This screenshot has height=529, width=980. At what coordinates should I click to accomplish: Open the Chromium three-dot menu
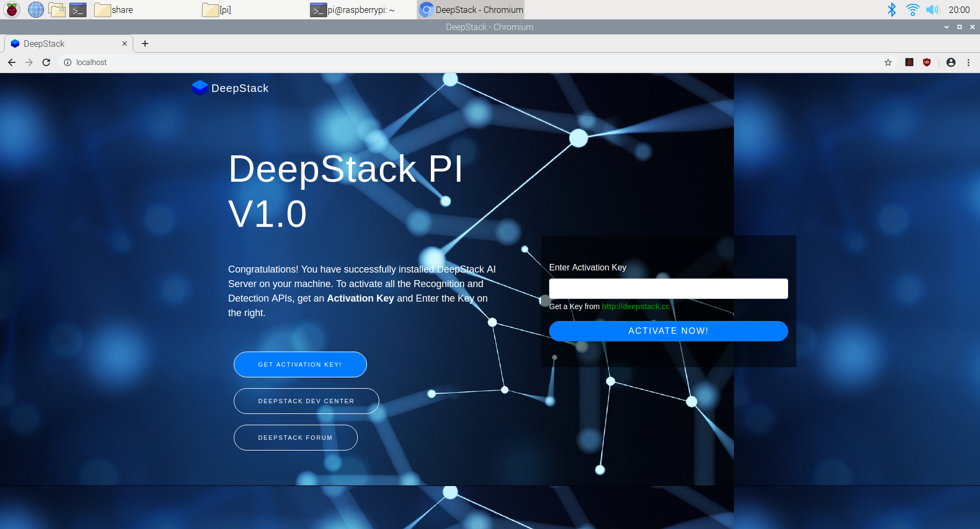969,62
